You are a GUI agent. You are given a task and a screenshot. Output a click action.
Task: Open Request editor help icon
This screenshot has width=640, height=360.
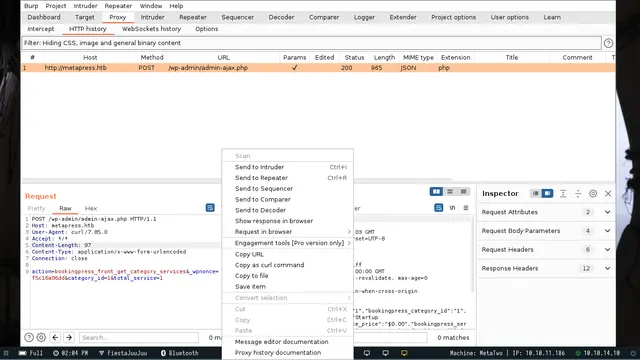coord(29,338)
